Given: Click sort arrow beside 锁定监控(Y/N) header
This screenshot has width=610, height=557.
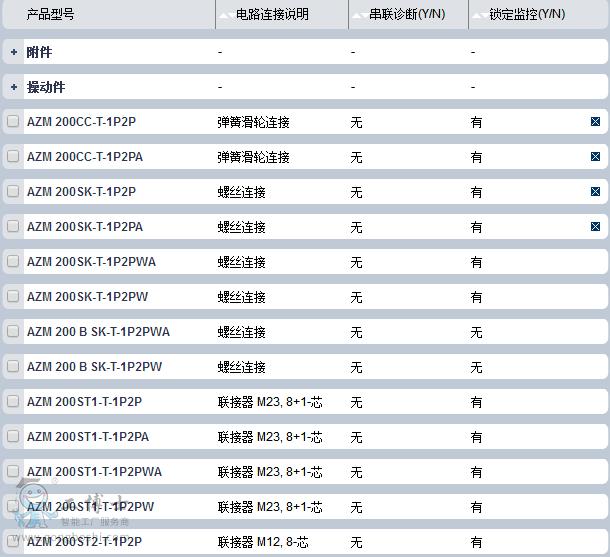Looking at the screenshot, I should (x=477, y=15).
